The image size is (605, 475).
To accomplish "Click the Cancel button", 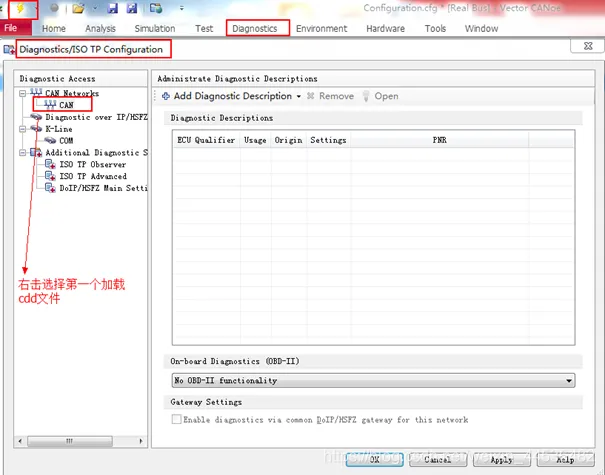I will click(x=437, y=460).
